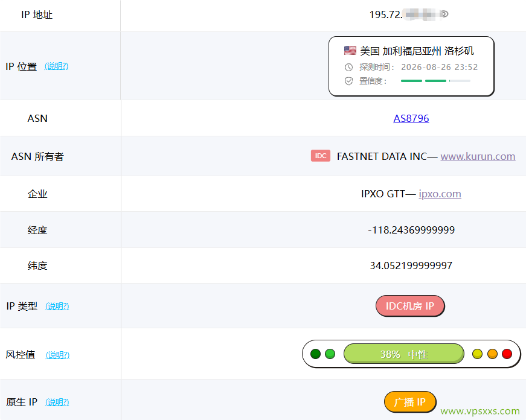Click the yellow risk dot
Screen dimensions: 526x420
coord(477,354)
